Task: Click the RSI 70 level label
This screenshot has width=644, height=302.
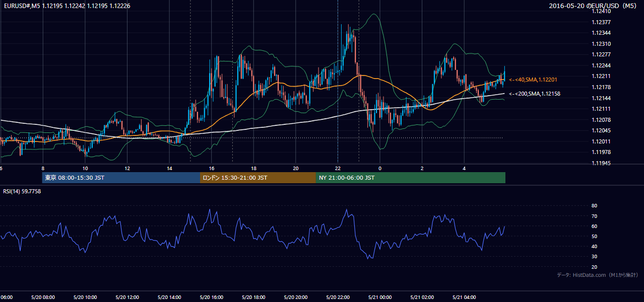Action: point(594,216)
